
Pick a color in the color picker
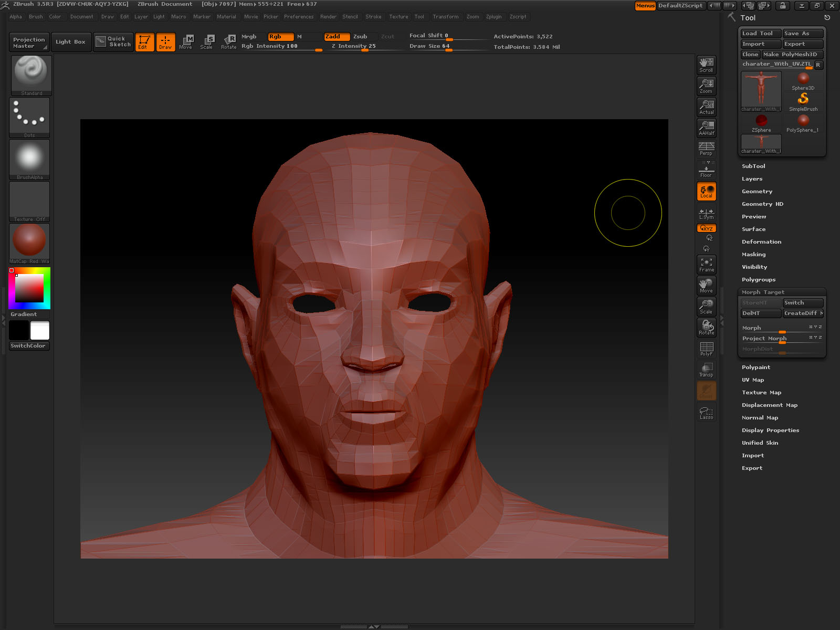(29, 288)
